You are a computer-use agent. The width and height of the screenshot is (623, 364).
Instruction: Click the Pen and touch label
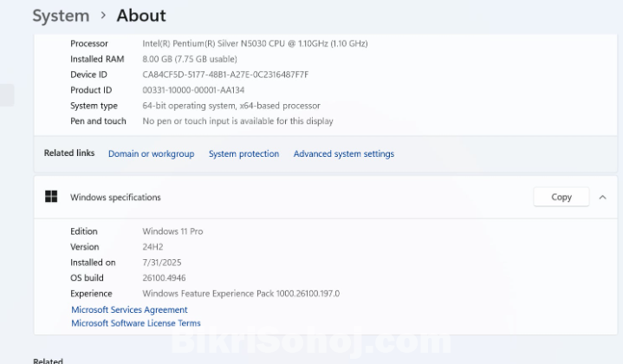pyautogui.click(x=98, y=121)
